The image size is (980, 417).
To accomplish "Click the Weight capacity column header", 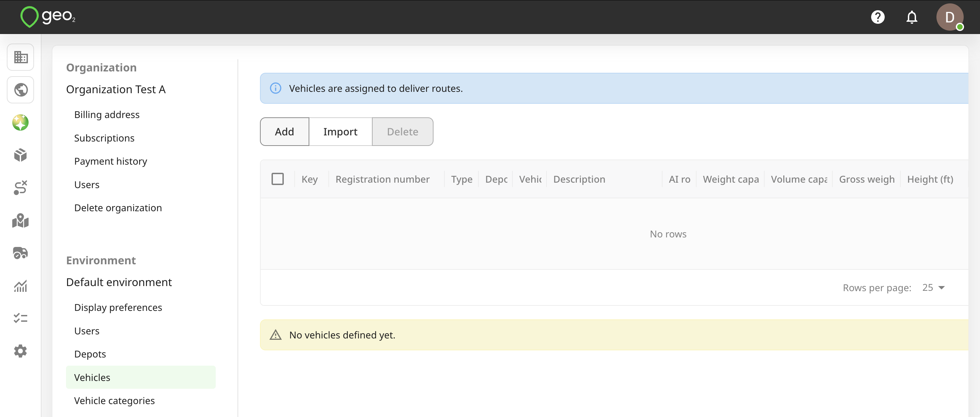I will point(731,180).
